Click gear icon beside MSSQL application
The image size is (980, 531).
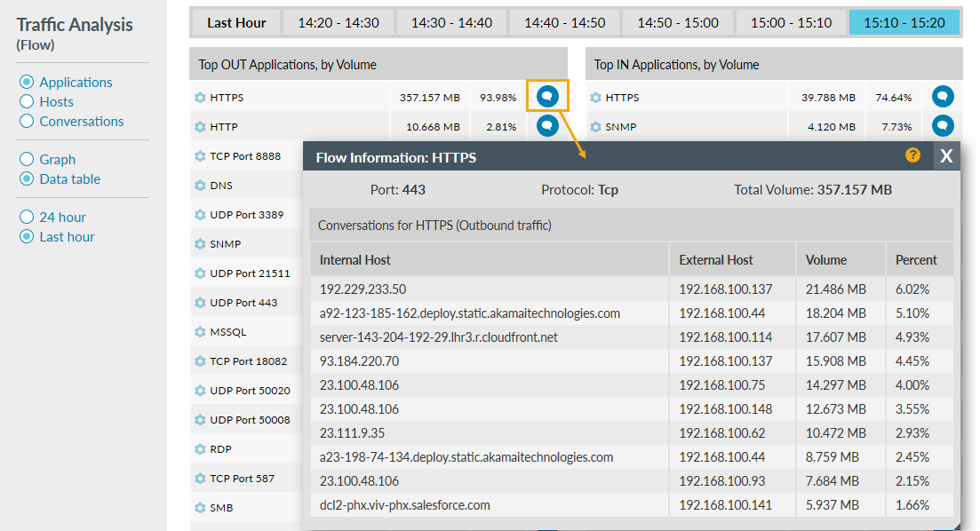200,332
